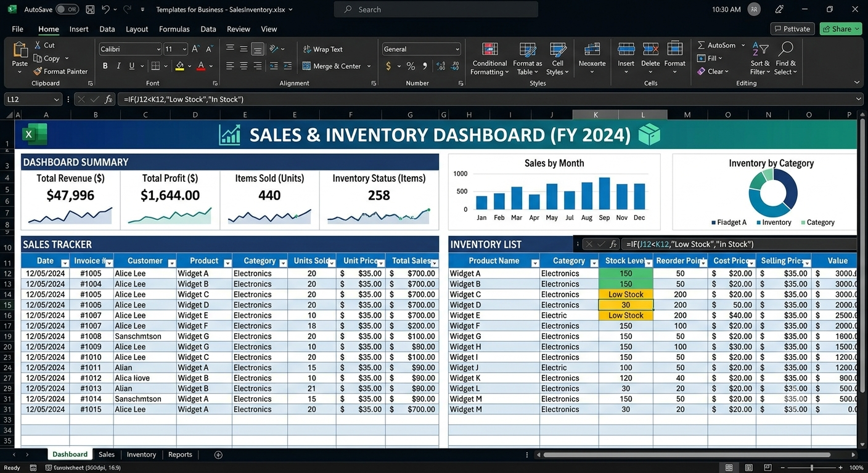
Task: Expand the font size dropdown
Action: tap(184, 49)
